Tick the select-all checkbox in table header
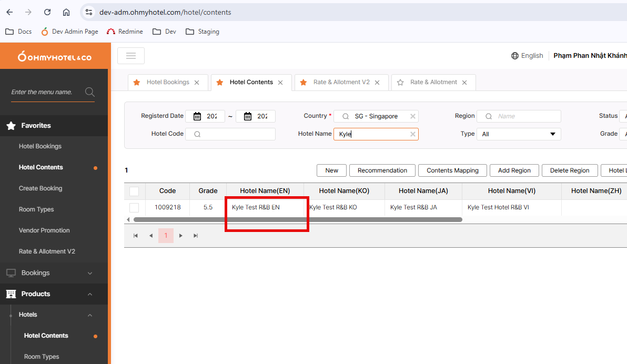The width and height of the screenshot is (627, 364). pos(134,191)
